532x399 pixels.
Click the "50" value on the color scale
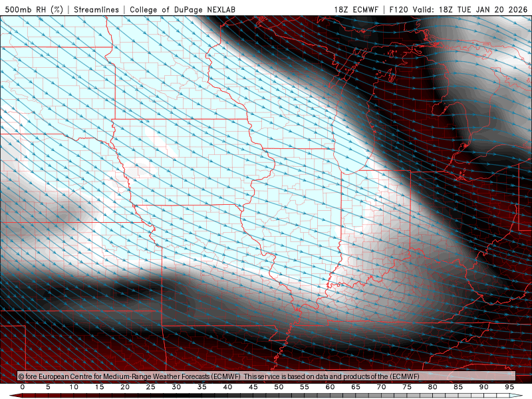(x=279, y=387)
